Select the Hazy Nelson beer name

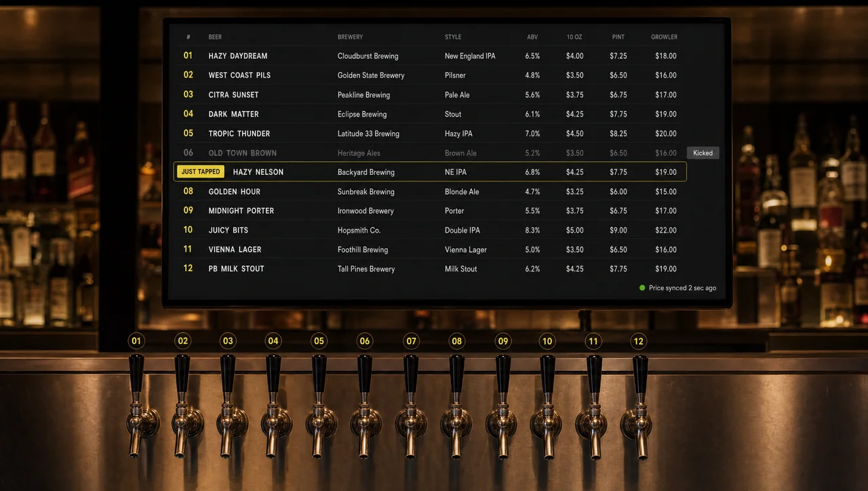click(258, 172)
